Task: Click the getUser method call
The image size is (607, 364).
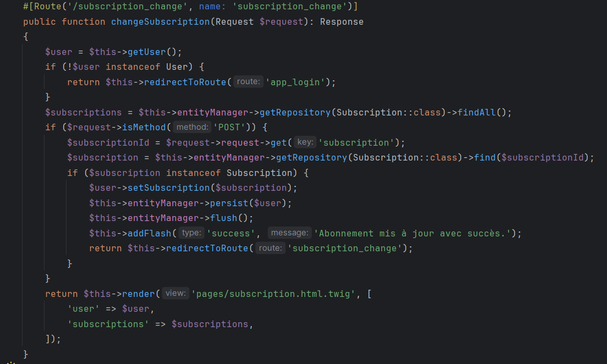Action: tap(146, 52)
